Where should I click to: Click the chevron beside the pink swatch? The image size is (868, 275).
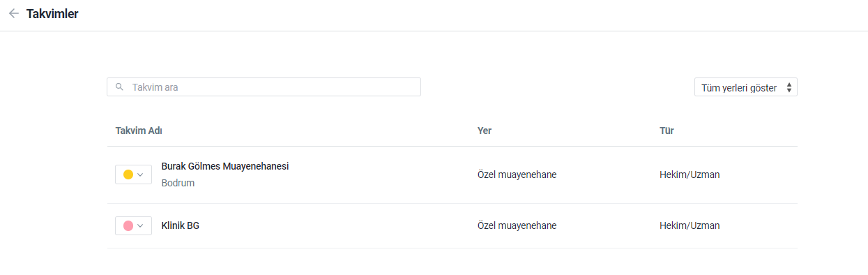point(141,225)
